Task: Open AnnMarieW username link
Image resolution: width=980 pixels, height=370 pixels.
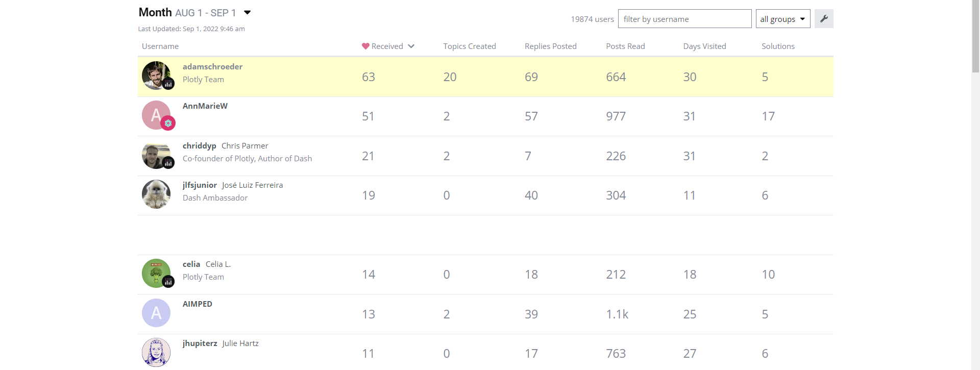Action: [x=205, y=106]
